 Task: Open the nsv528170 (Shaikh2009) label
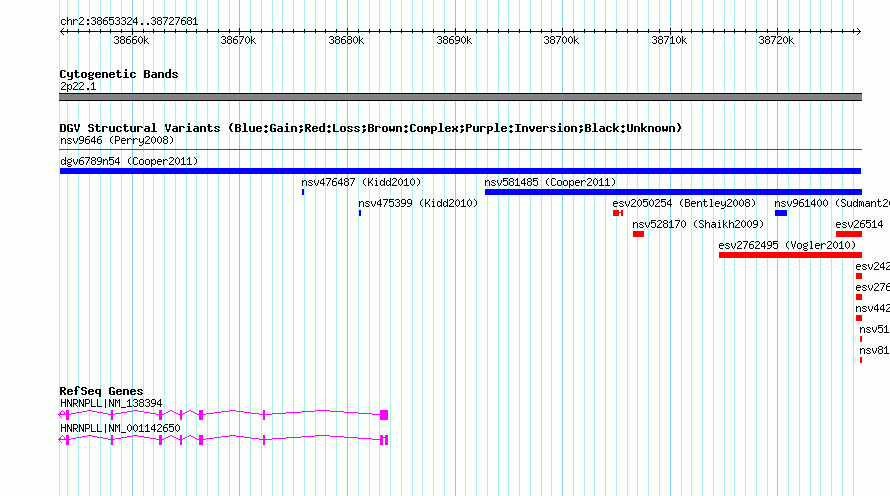coord(698,224)
